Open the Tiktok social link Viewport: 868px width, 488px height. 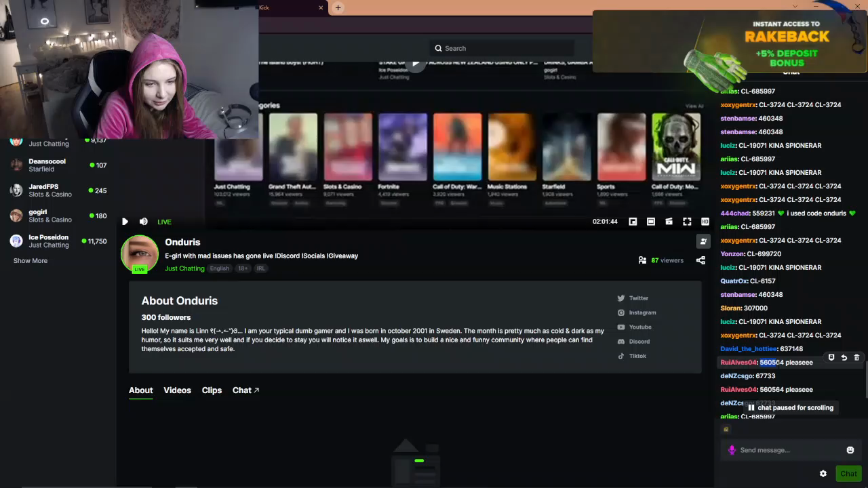[x=631, y=356]
